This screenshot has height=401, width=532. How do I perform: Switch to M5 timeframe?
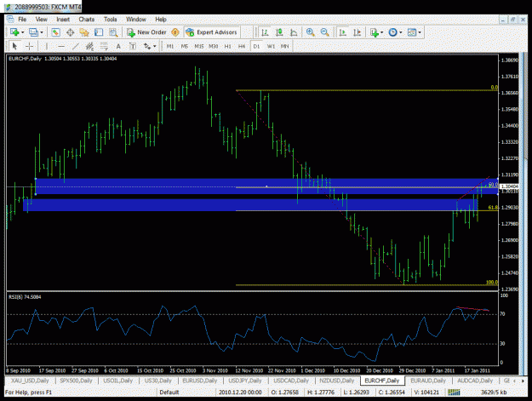pos(184,46)
